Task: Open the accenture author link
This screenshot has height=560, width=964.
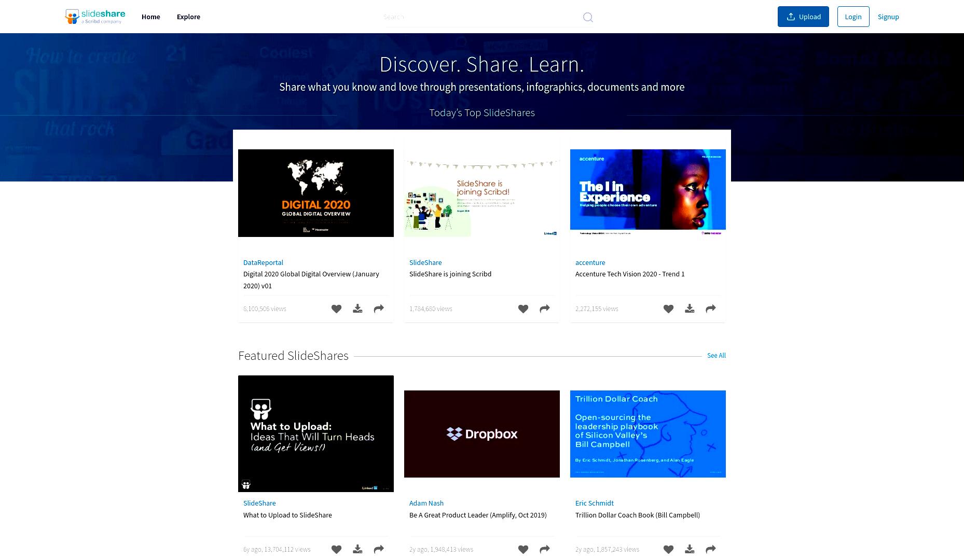Action: tap(590, 262)
